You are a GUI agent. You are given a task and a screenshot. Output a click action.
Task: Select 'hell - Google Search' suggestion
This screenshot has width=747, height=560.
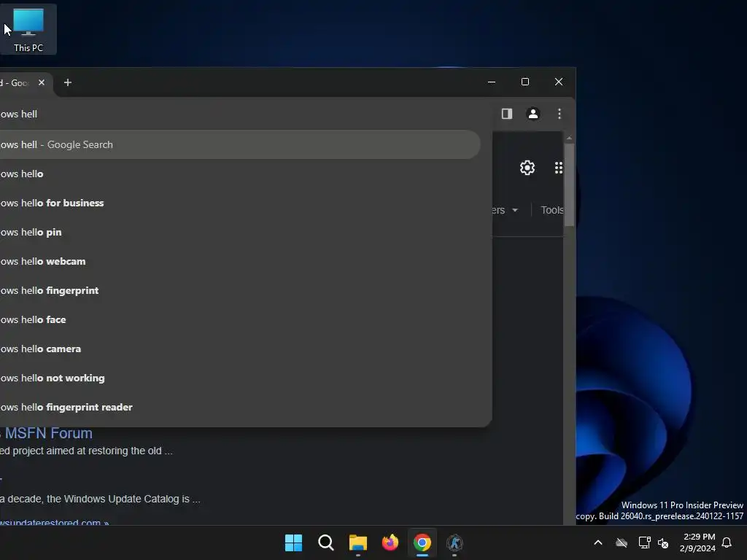pos(240,145)
